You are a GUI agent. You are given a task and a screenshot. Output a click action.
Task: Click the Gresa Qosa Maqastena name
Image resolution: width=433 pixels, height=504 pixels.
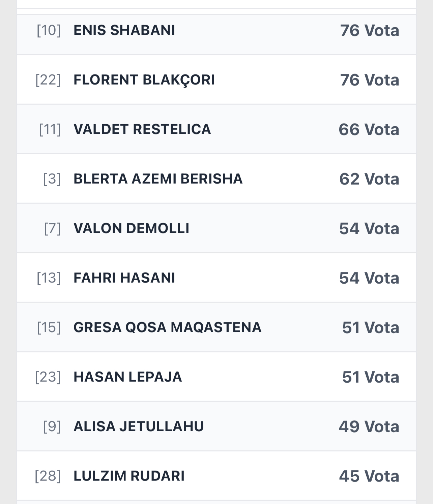pyautogui.click(x=167, y=327)
